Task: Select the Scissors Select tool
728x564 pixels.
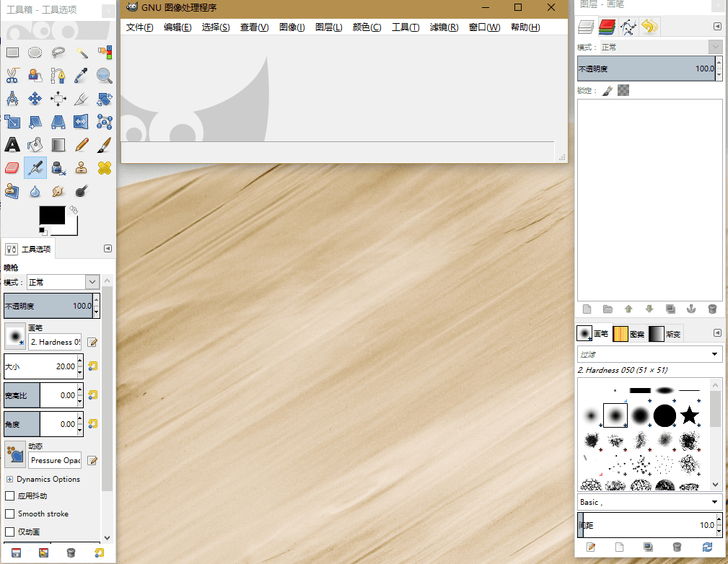Action: pyautogui.click(x=12, y=76)
